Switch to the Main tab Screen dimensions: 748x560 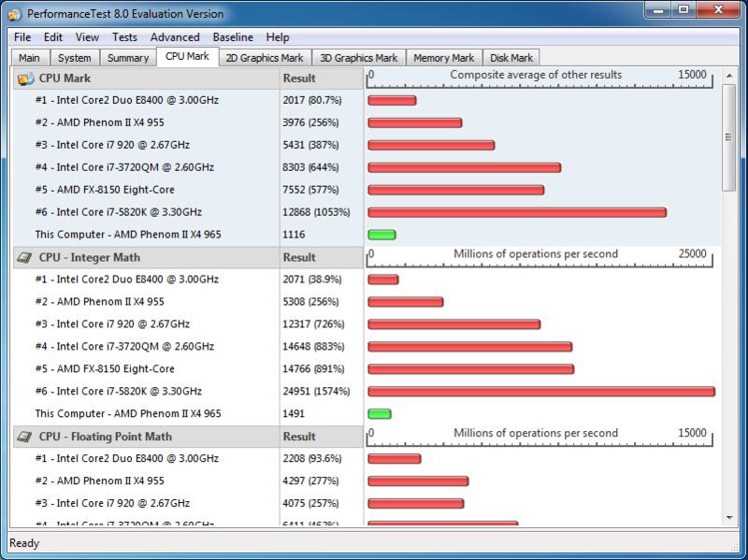click(30, 58)
